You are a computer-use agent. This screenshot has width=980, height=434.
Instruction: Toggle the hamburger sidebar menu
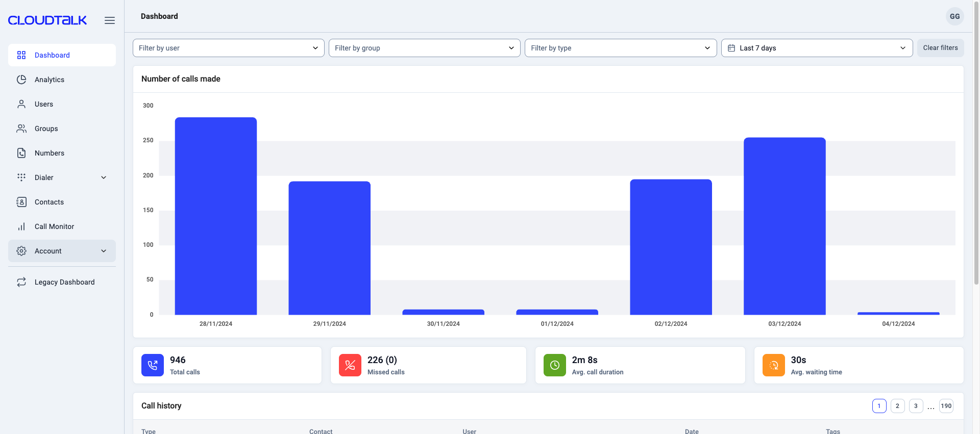coord(110,20)
